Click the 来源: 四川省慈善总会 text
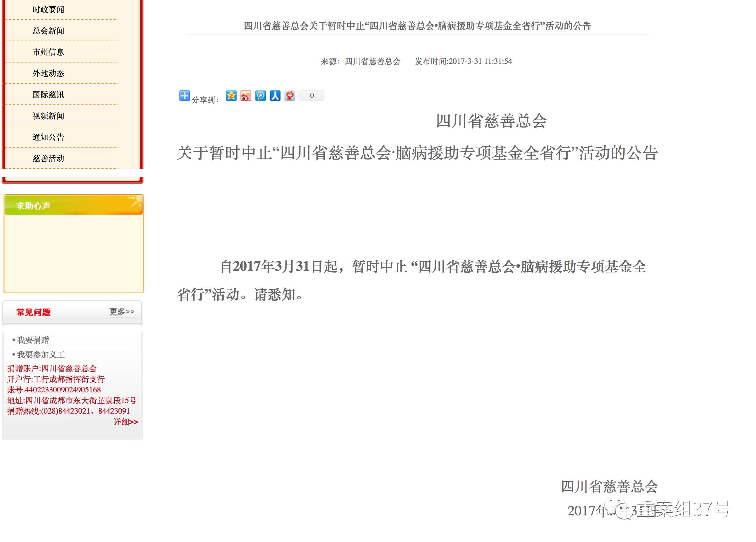 [360, 62]
